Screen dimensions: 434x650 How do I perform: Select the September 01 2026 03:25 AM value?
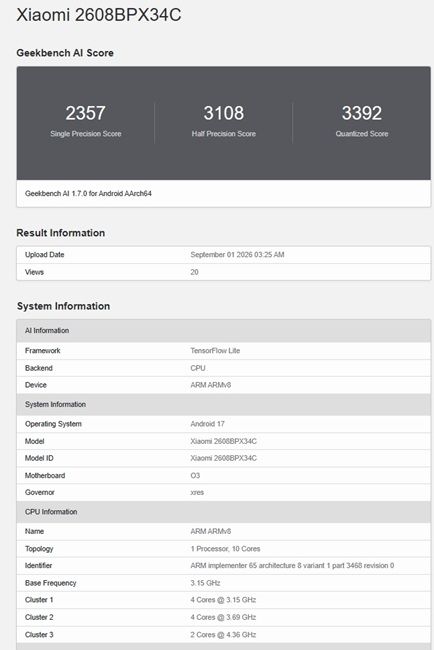click(x=237, y=255)
